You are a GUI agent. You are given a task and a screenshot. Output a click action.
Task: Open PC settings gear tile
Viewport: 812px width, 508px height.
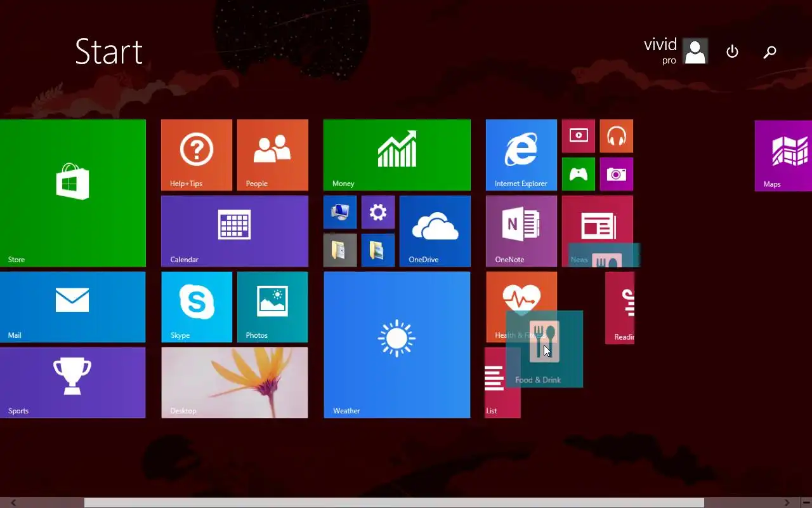click(x=378, y=212)
